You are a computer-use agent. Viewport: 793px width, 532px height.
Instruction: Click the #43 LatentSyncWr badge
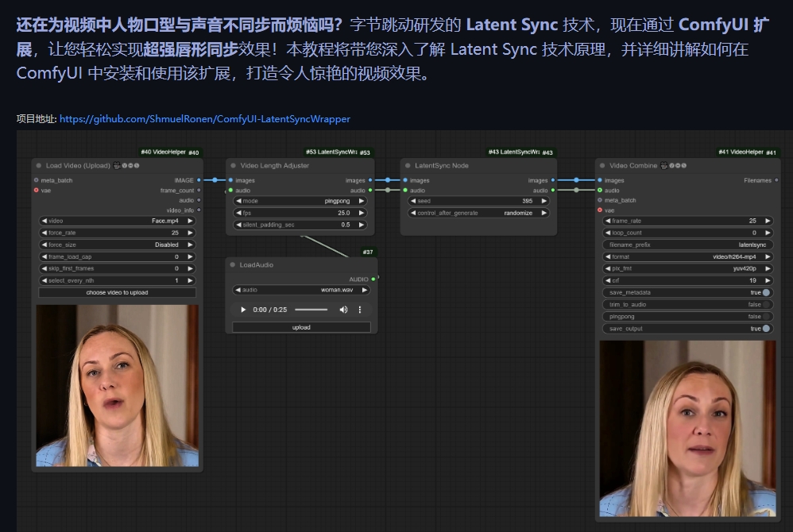click(x=521, y=152)
